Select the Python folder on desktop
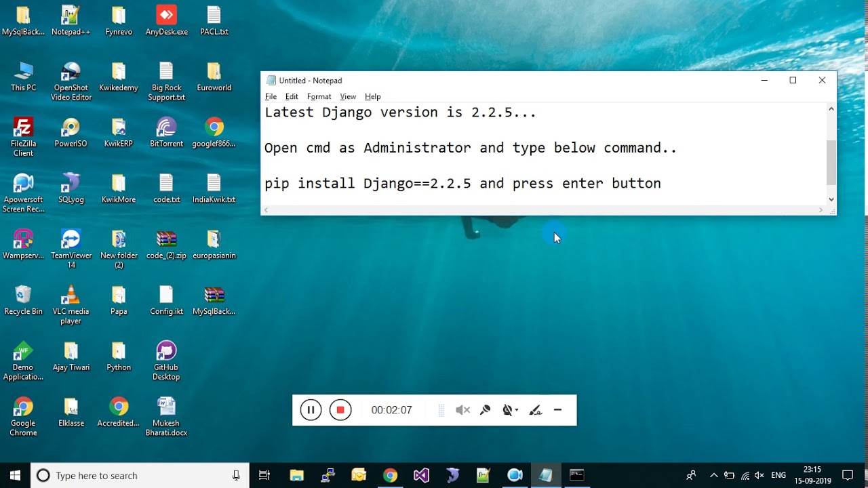The image size is (868, 488). tap(119, 357)
